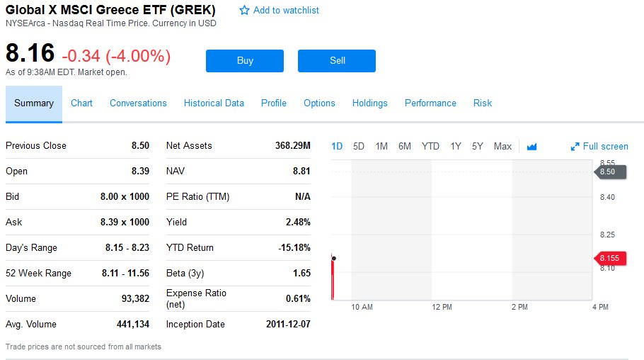Select the 6M chart range

pos(405,147)
